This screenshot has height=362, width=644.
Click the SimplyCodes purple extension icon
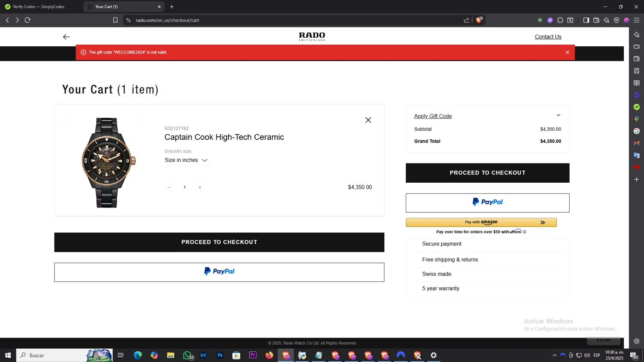click(x=550, y=20)
